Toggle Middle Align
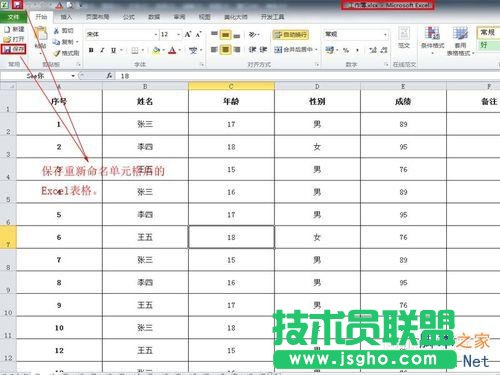This screenshot has width=500, height=375. [x=226, y=34]
